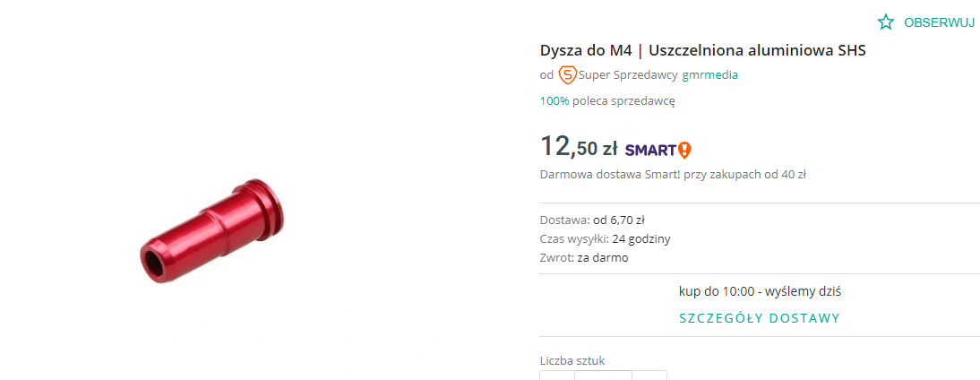Click the OBSERWUJ label
Image resolution: width=980 pixels, height=380 pixels.
pyautogui.click(x=939, y=22)
